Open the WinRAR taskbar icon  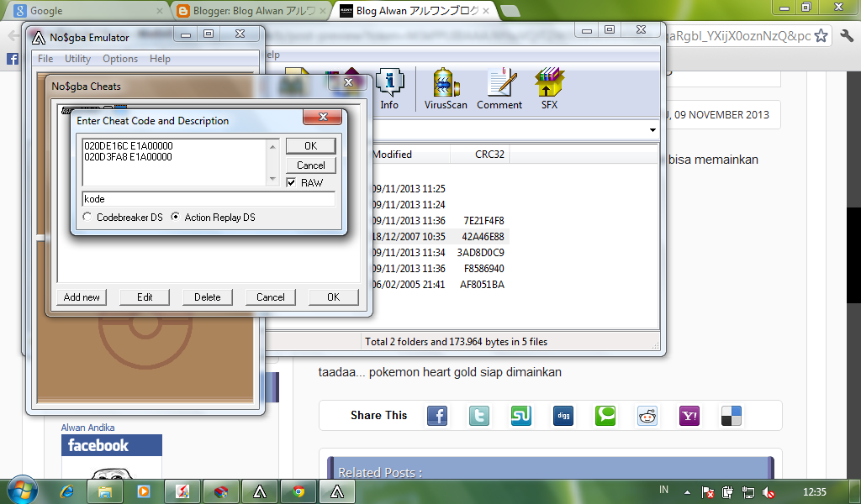[x=221, y=491]
